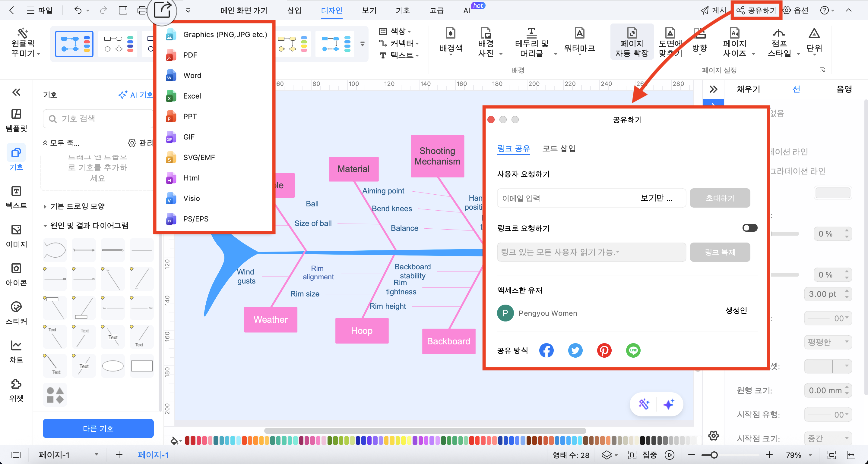868x464 pixels.
Task: Select the first blue theme style thumbnail
Action: point(74,44)
